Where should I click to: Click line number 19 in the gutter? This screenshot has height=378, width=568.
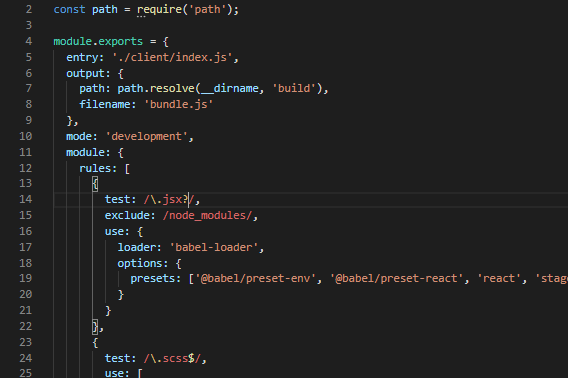(25, 278)
